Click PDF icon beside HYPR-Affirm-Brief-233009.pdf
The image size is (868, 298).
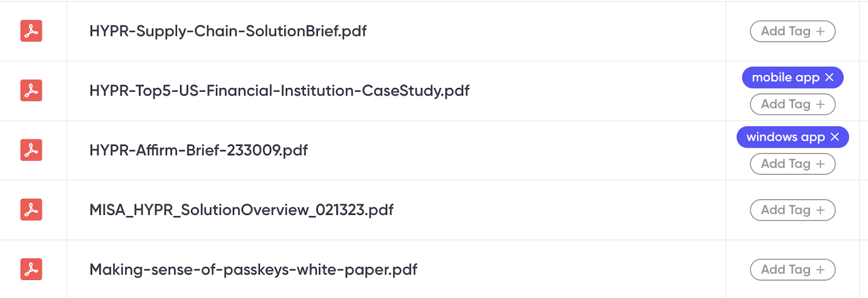tap(31, 150)
